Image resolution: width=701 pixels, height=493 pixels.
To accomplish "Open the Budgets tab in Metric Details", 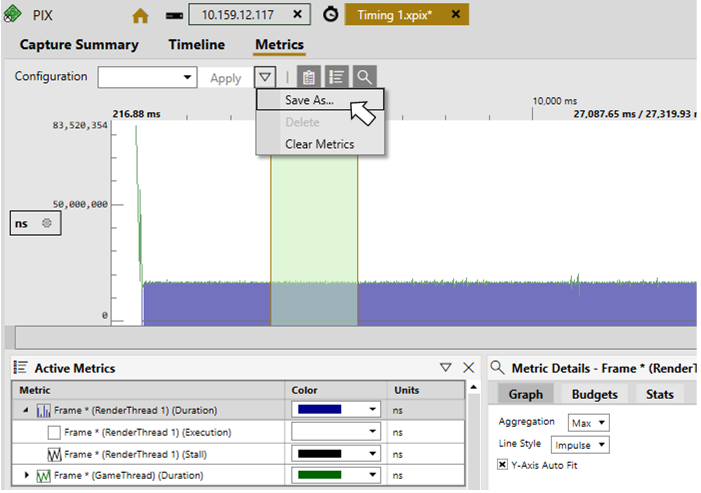I will coord(594,394).
